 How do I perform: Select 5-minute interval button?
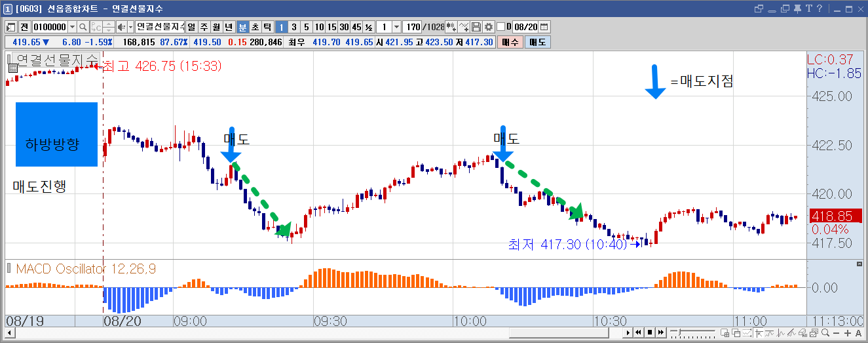tap(307, 27)
